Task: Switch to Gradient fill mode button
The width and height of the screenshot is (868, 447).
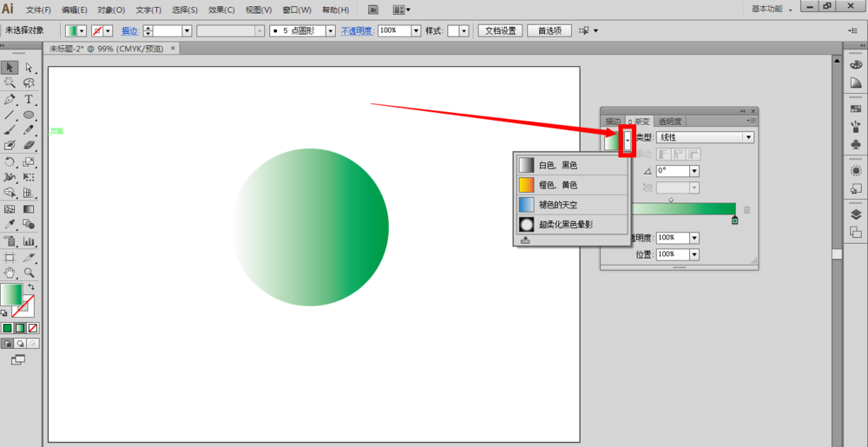Action: tap(20, 328)
